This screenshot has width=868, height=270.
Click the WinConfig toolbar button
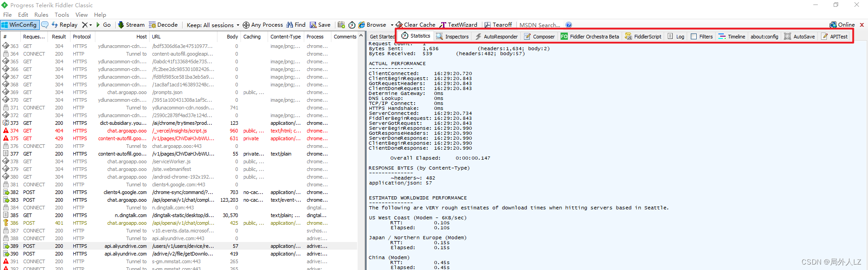[20, 25]
